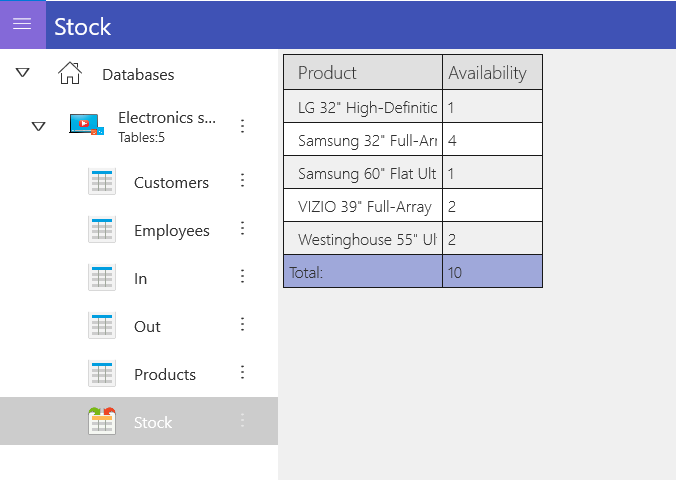Image resolution: width=676 pixels, height=480 pixels.
Task: Open the three-dot menu beside Products
Action: pos(243,372)
